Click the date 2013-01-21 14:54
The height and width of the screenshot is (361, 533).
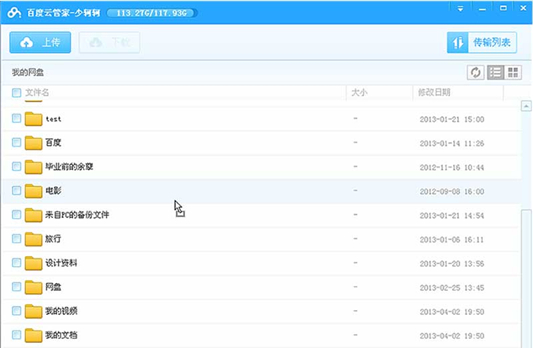point(452,216)
